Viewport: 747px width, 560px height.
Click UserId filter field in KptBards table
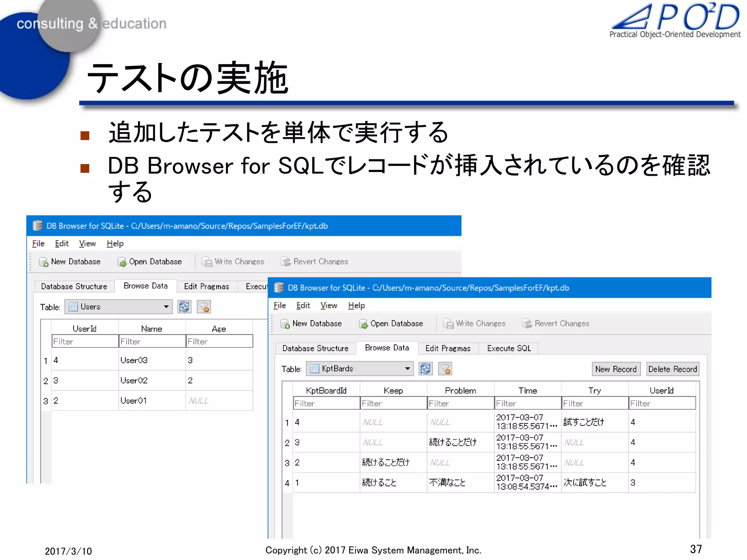(662, 403)
